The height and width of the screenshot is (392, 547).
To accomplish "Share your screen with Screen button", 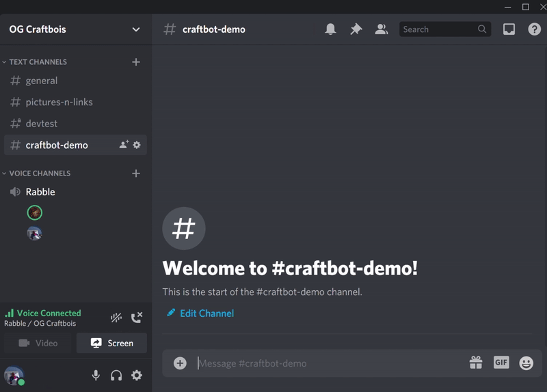I will [111, 344].
